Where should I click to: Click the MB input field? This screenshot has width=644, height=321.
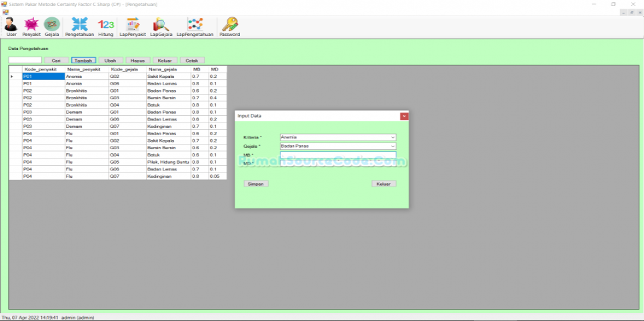[x=337, y=155]
